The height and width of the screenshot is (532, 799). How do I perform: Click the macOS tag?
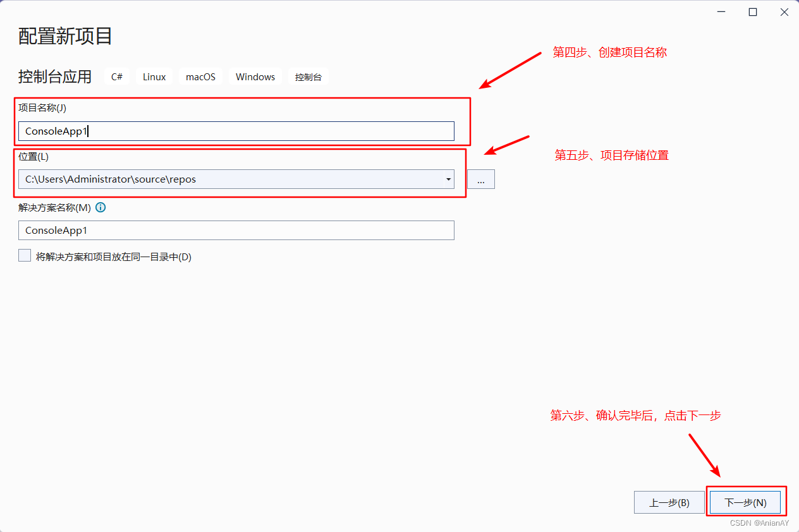point(200,77)
